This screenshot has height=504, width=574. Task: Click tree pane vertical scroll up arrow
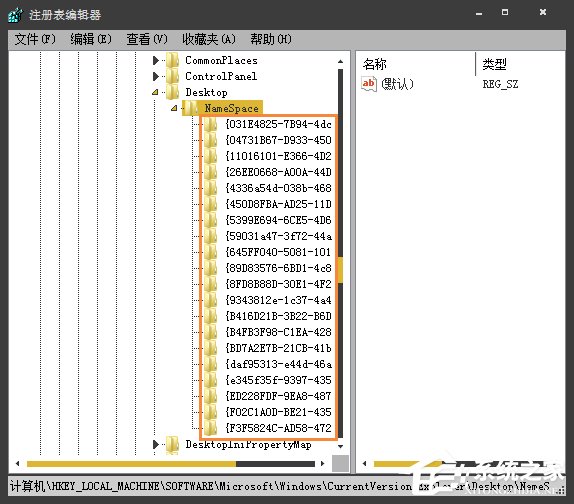tap(340, 61)
